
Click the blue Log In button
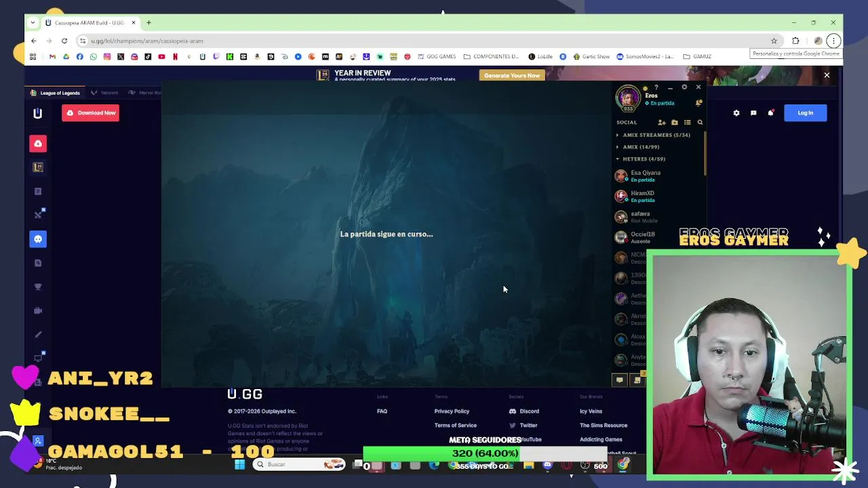(805, 113)
